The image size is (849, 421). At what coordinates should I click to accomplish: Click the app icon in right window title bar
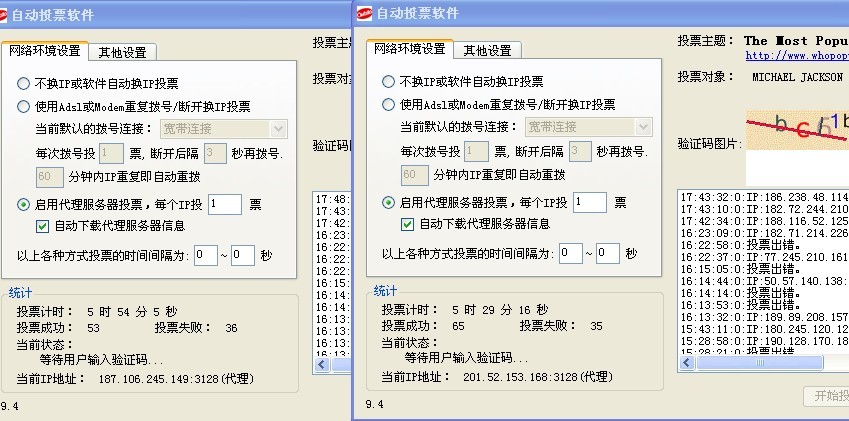[364, 14]
